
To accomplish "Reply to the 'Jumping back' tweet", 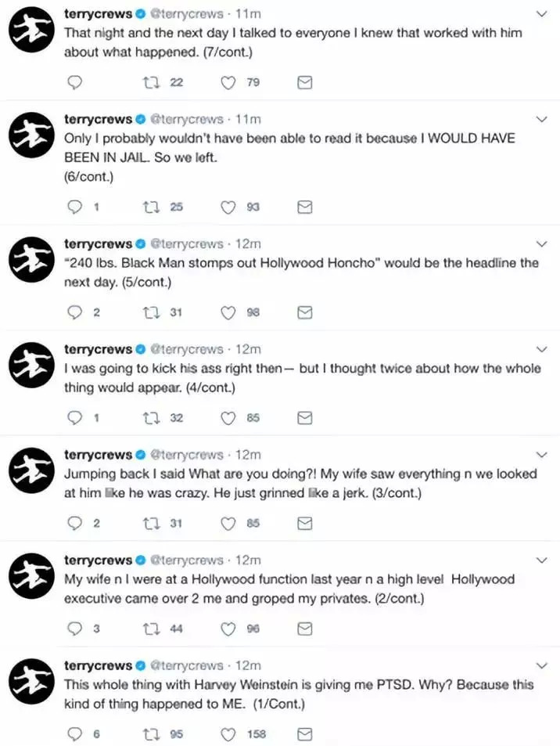I will coord(75,523).
